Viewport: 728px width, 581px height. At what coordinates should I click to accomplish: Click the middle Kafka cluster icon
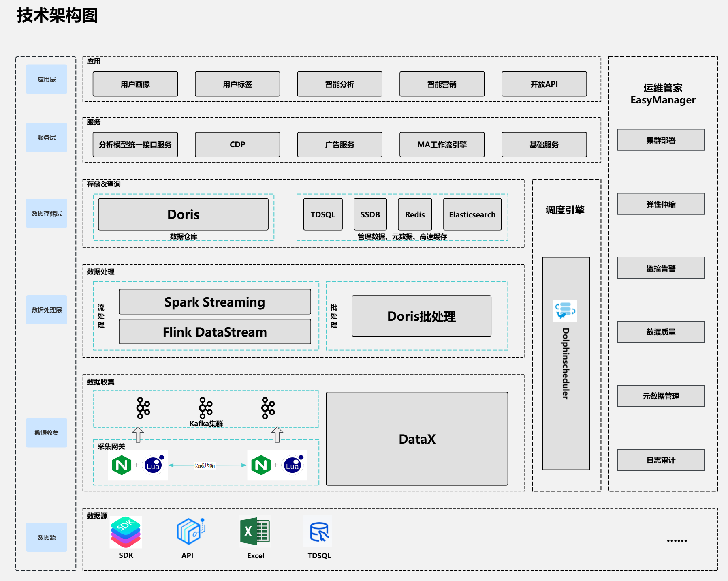205,407
